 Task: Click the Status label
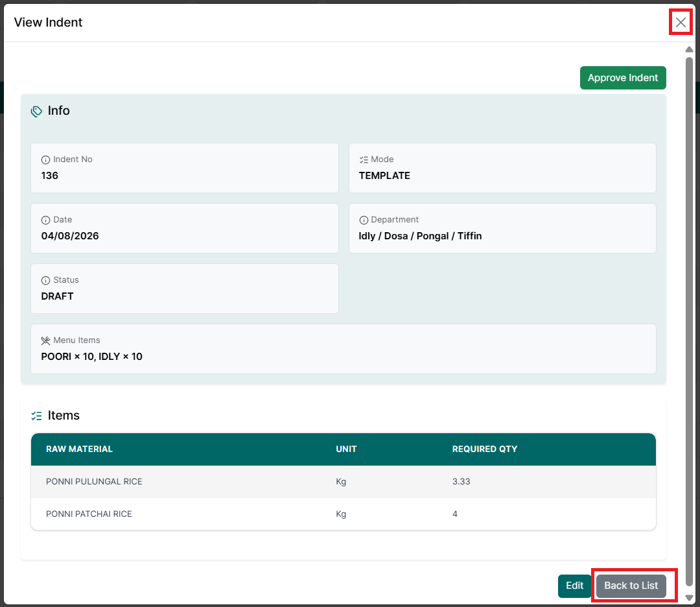pos(66,280)
